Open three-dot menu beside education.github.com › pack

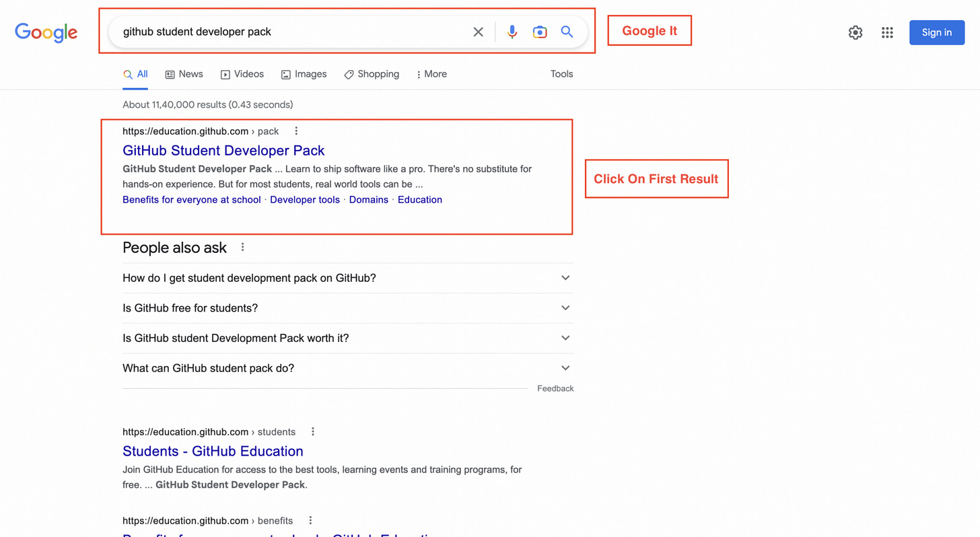296,131
